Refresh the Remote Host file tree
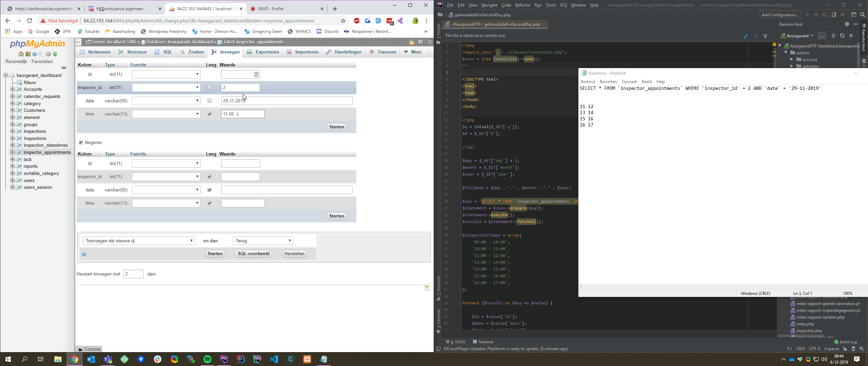Screen dimensions: 868x366 tap(842, 36)
